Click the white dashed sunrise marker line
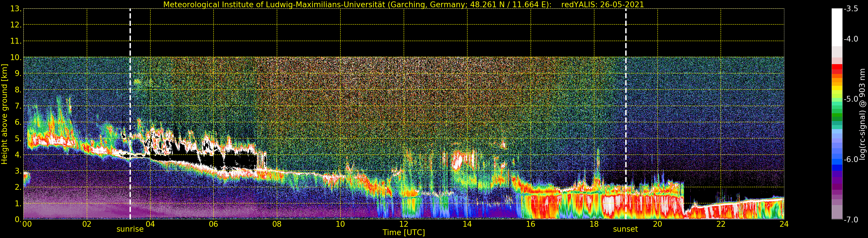 coord(130,114)
